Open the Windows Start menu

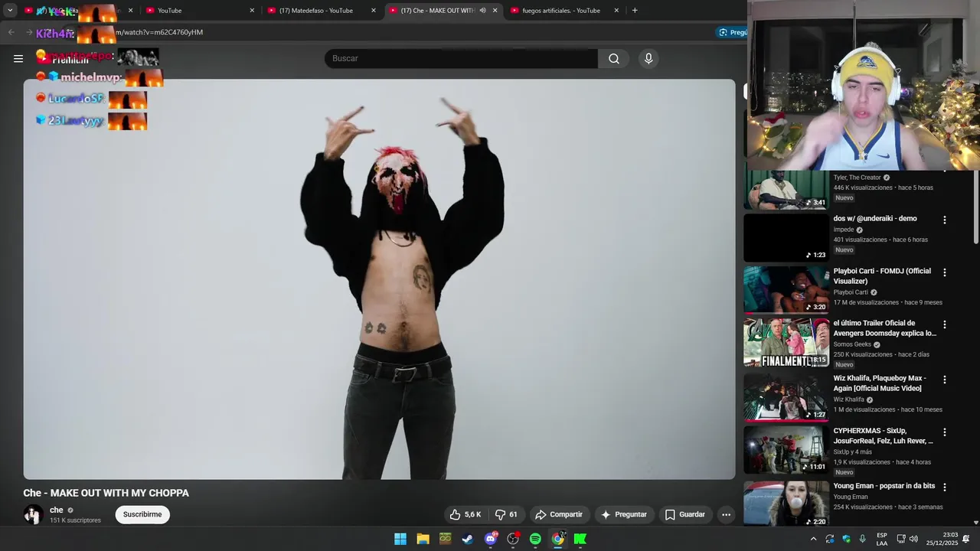click(x=400, y=539)
